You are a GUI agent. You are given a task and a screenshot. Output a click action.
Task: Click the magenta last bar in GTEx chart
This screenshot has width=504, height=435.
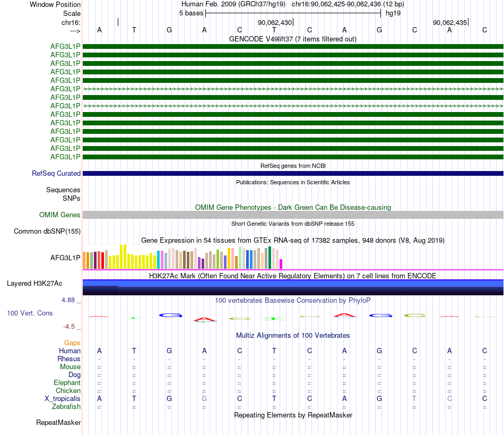tap(281, 264)
